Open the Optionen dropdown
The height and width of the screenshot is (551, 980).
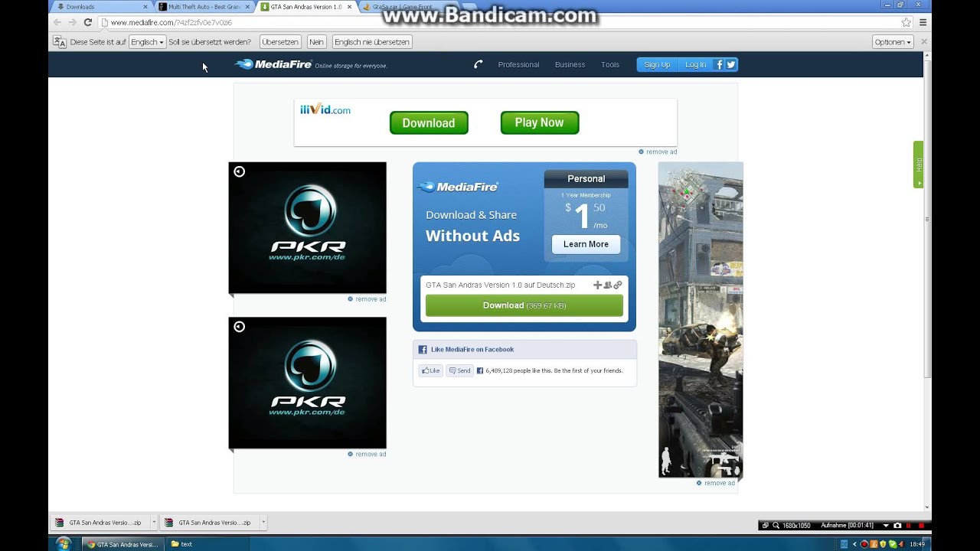click(893, 42)
